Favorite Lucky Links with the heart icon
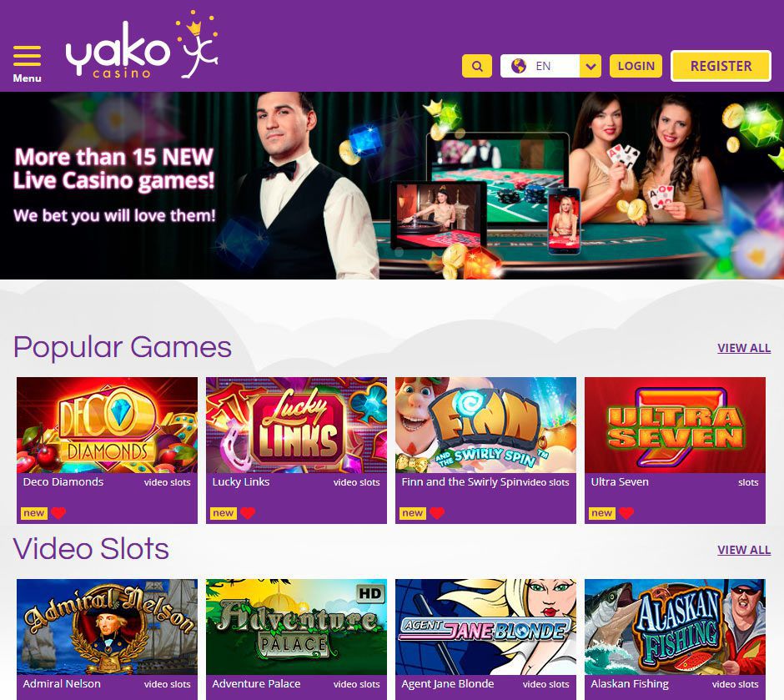Viewport: 784px width, 700px height. 248,513
